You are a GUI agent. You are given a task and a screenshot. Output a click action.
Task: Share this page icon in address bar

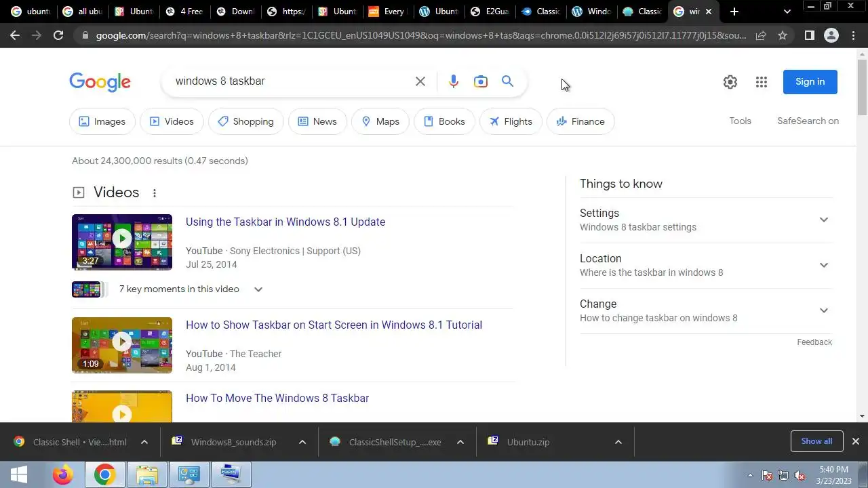(x=761, y=35)
